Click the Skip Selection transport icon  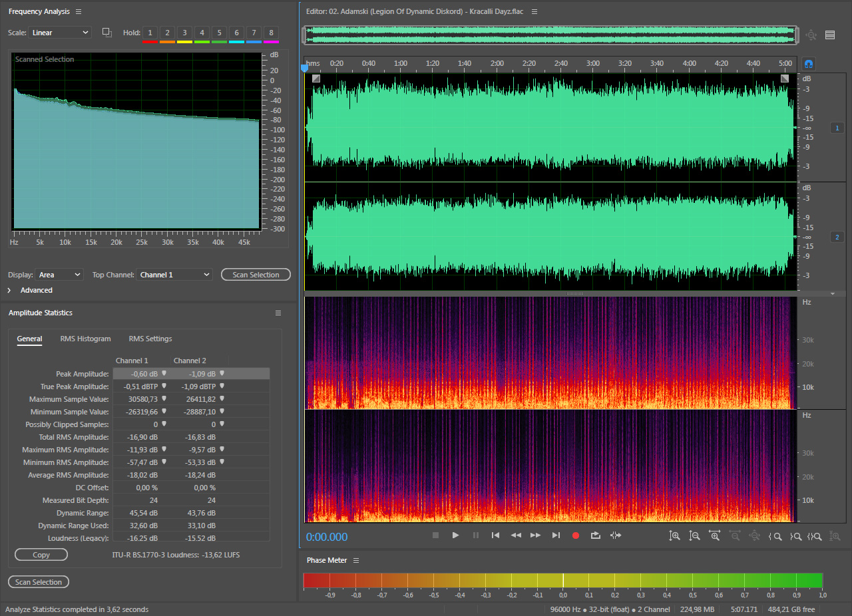point(616,536)
